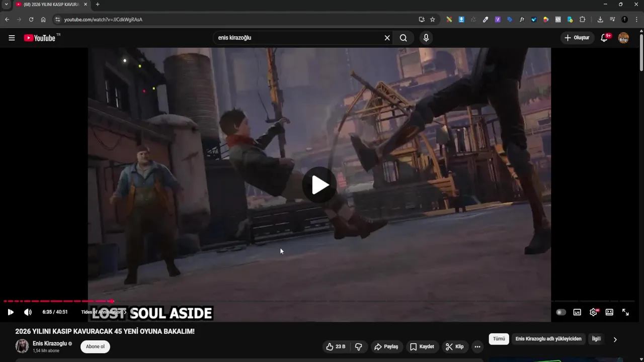The width and height of the screenshot is (644, 362).
Task: Open media controls icon
Action: click(612, 20)
